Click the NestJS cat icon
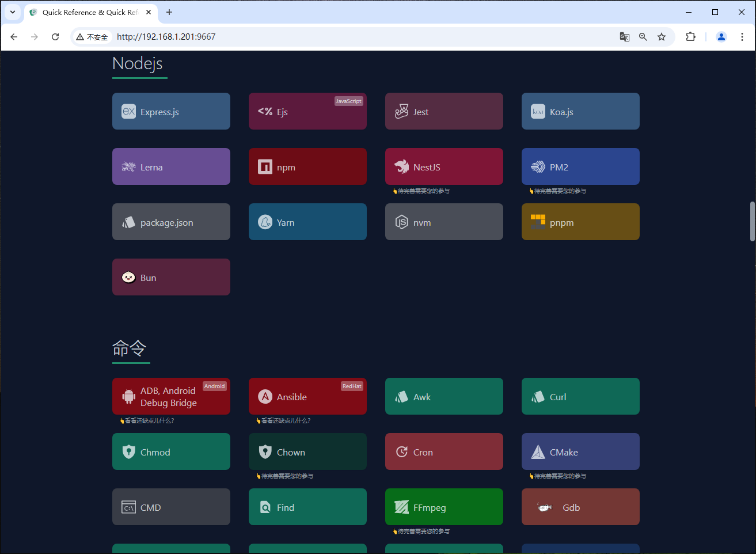 pos(401,166)
